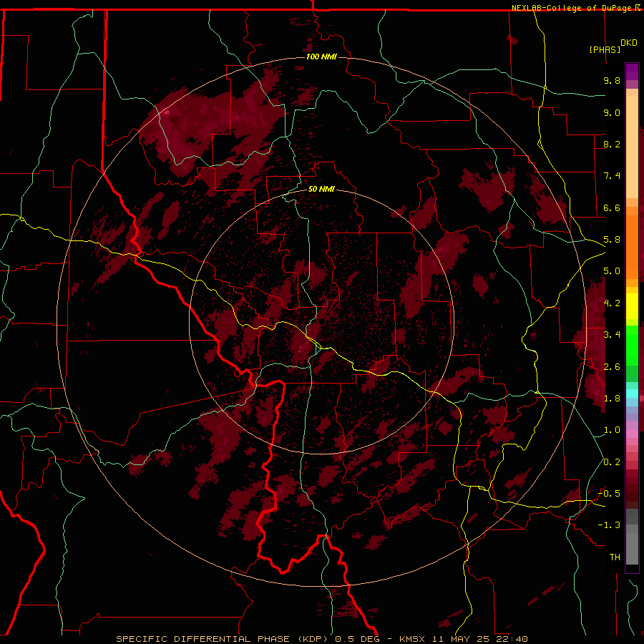Viewport: 644px width, 644px height.
Task: Select the 8.2 scale label
Action: 612,144
